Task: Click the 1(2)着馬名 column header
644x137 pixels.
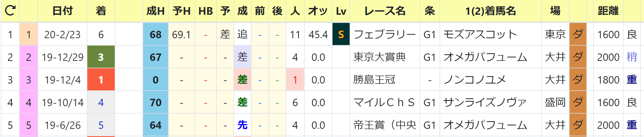Action: [490, 11]
